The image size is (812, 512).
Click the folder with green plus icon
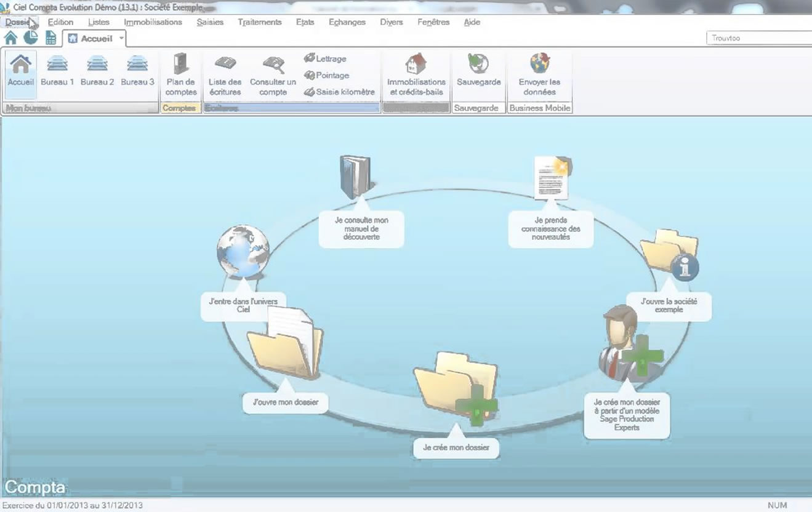pyautogui.click(x=456, y=388)
